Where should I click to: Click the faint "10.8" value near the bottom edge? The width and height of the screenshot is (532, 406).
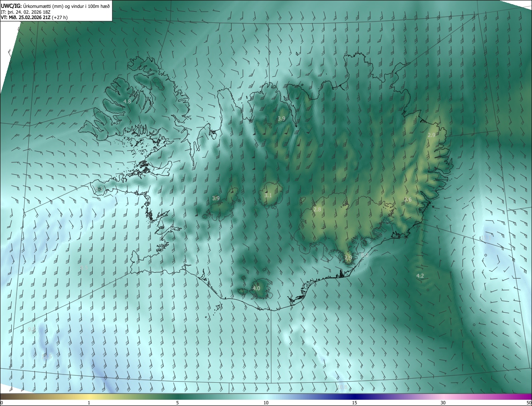[342, 387]
